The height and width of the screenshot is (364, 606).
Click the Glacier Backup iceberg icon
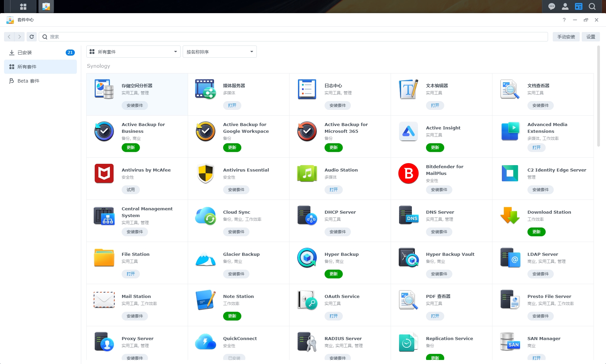point(206,259)
